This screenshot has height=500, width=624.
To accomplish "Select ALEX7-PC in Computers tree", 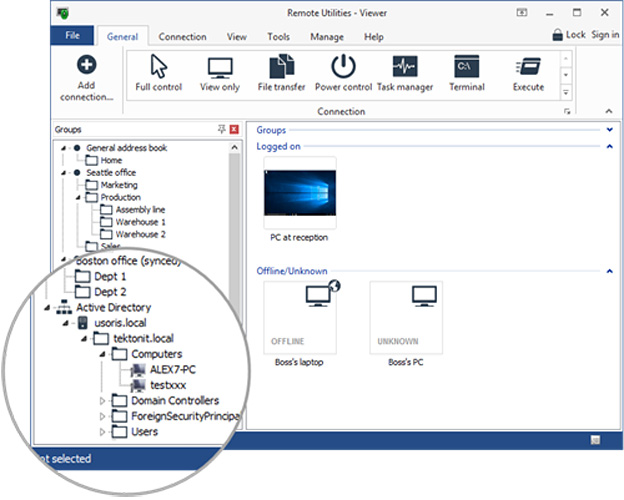I will click(173, 366).
